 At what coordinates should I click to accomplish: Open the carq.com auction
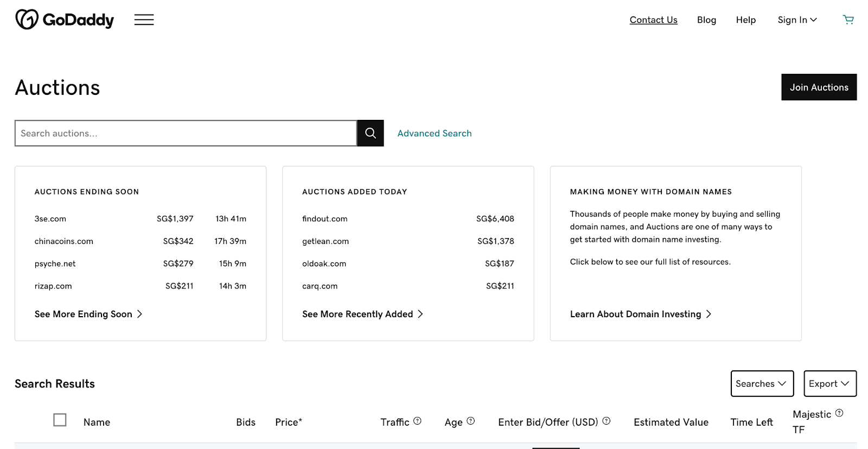320,286
